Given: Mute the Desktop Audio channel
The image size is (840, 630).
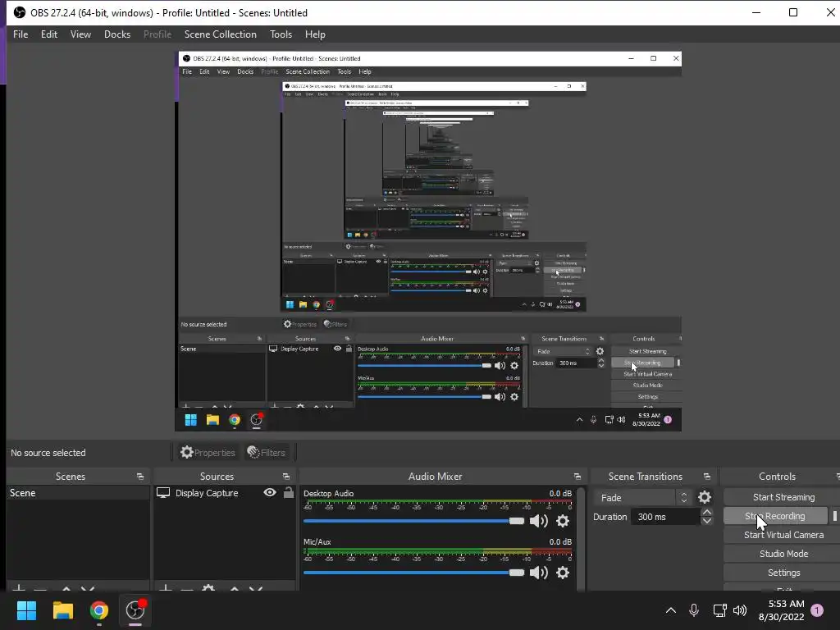Looking at the screenshot, I should pos(538,521).
